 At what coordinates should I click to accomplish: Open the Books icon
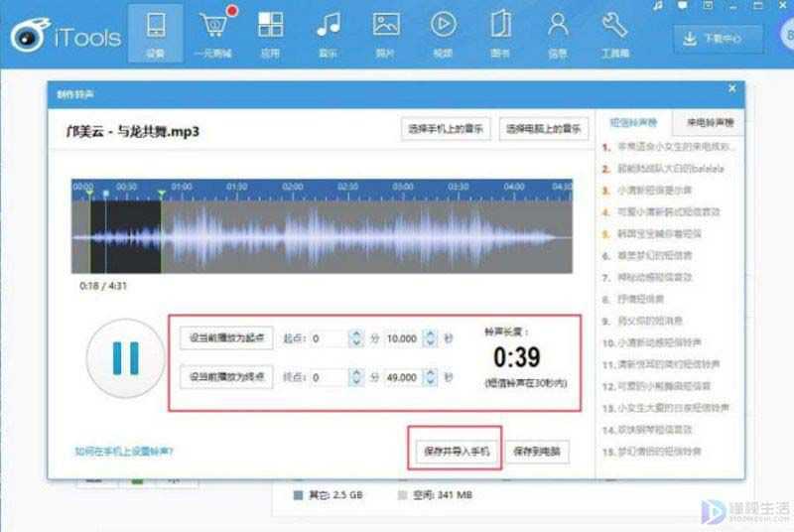click(500, 24)
